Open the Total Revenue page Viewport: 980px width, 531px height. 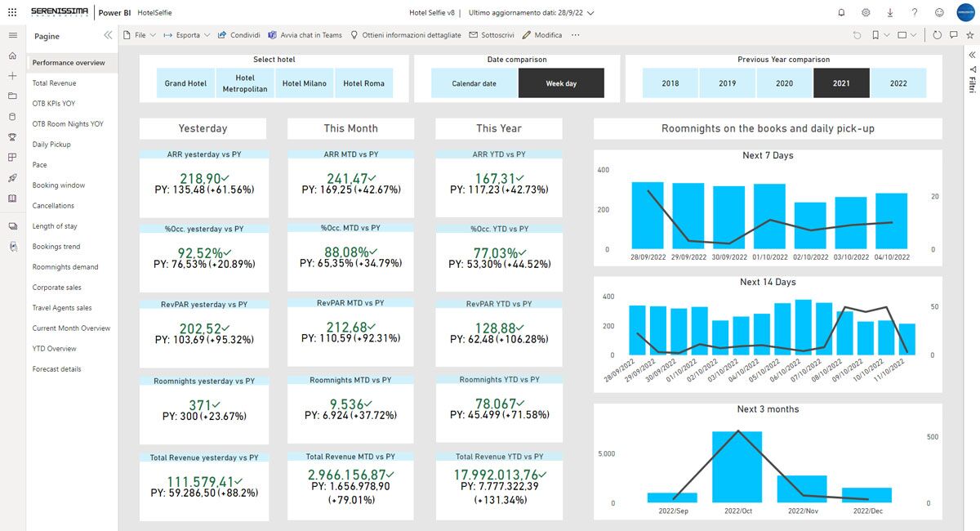click(54, 83)
